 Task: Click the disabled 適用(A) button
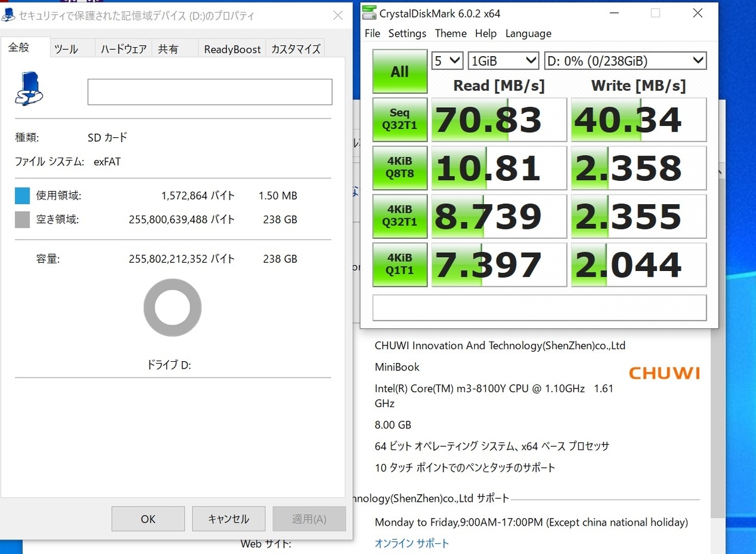309,519
